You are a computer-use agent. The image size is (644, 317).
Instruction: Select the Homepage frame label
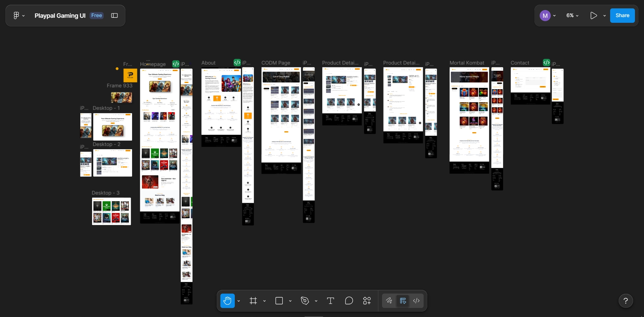153,64
